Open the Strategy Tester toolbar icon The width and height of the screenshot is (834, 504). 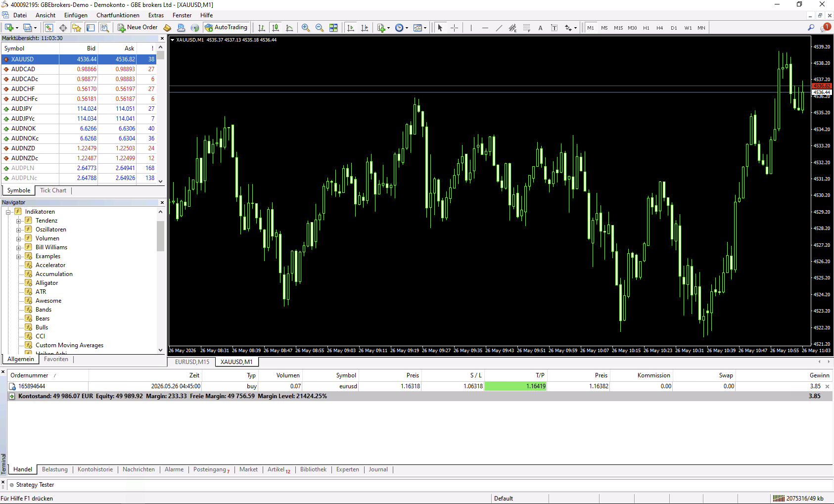pos(104,28)
